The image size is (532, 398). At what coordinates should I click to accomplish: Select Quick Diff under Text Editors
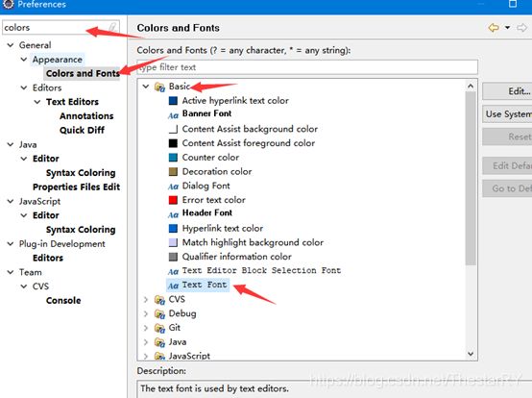pos(82,130)
